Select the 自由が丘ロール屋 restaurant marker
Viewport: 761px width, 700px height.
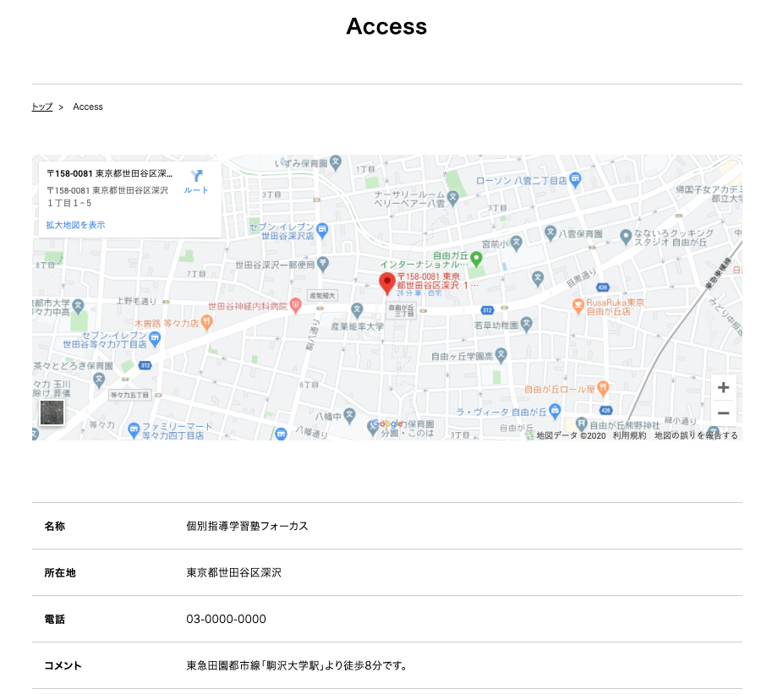click(603, 389)
